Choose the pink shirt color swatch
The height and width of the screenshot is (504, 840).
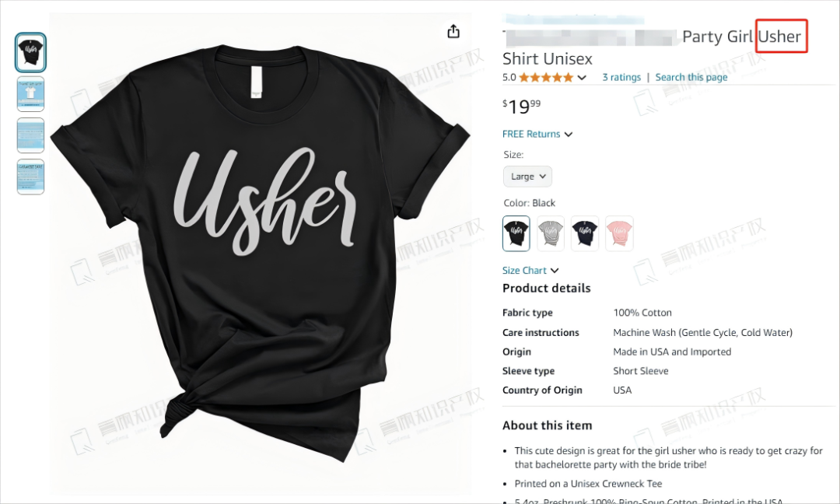point(619,233)
